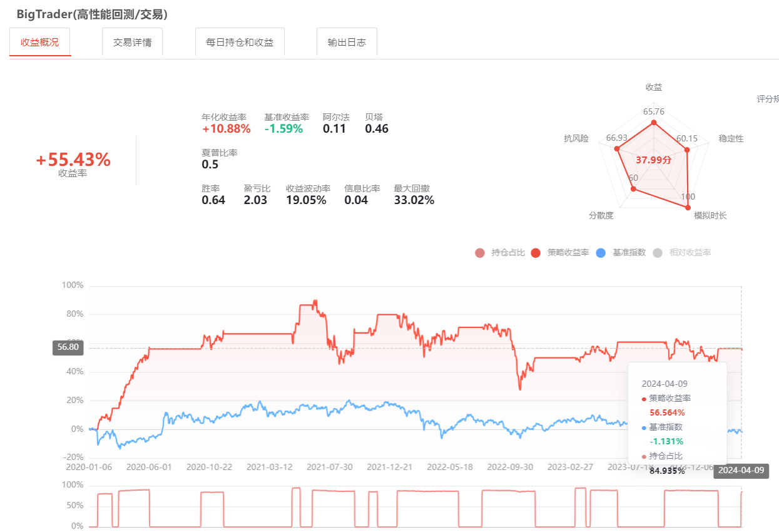Open the 评分规 link at top right
The image size is (779, 532).
point(767,99)
